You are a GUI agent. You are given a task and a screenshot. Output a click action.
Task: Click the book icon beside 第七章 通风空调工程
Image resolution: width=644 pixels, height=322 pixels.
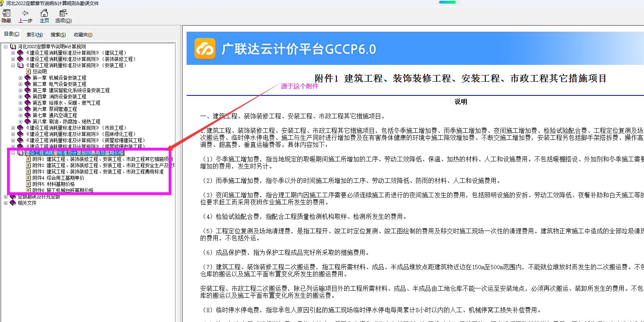tap(28, 115)
